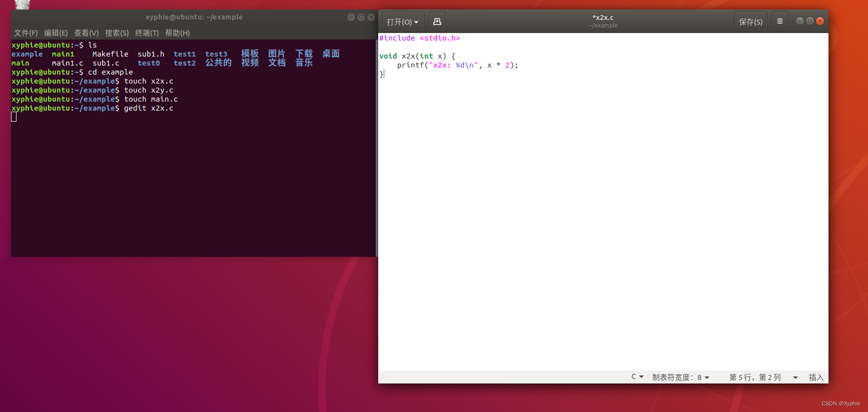Image resolution: width=868 pixels, height=412 pixels.
Task: Click the gedit title *x2x.c
Action: pyautogui.click(x=603, y=18)
